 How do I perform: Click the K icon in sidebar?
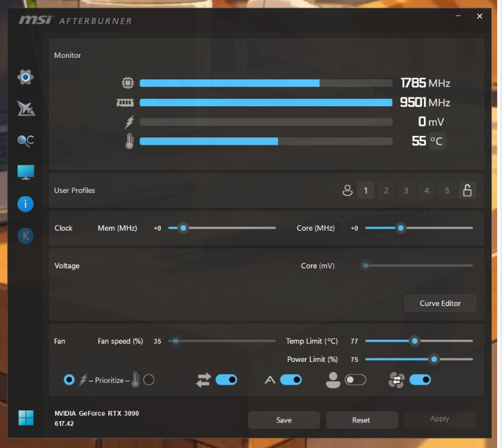tap(26, 236)
